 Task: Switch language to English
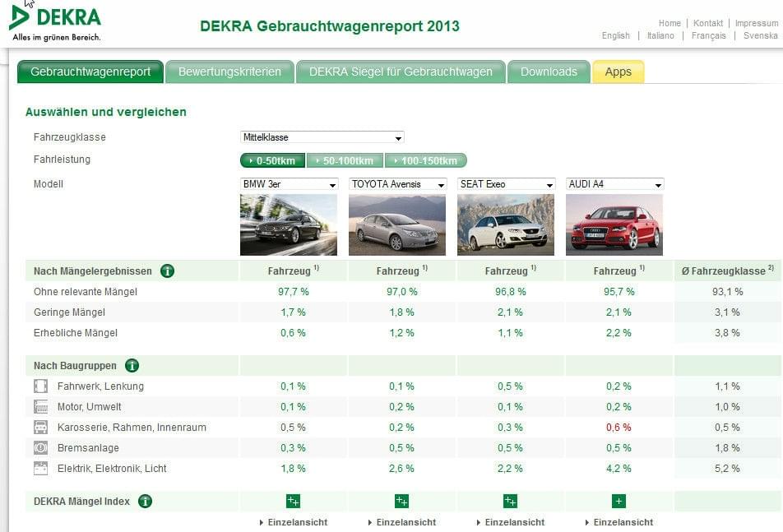(x=616, y=35)
